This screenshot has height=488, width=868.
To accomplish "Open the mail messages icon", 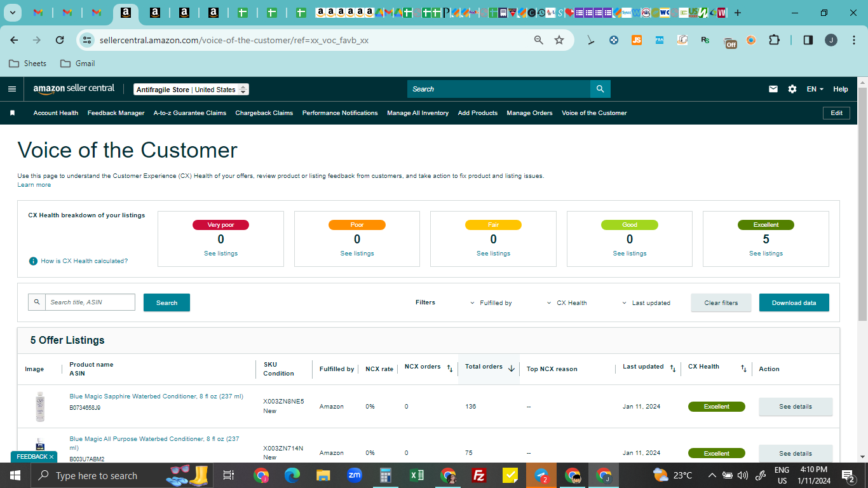I will coord(773,89).
